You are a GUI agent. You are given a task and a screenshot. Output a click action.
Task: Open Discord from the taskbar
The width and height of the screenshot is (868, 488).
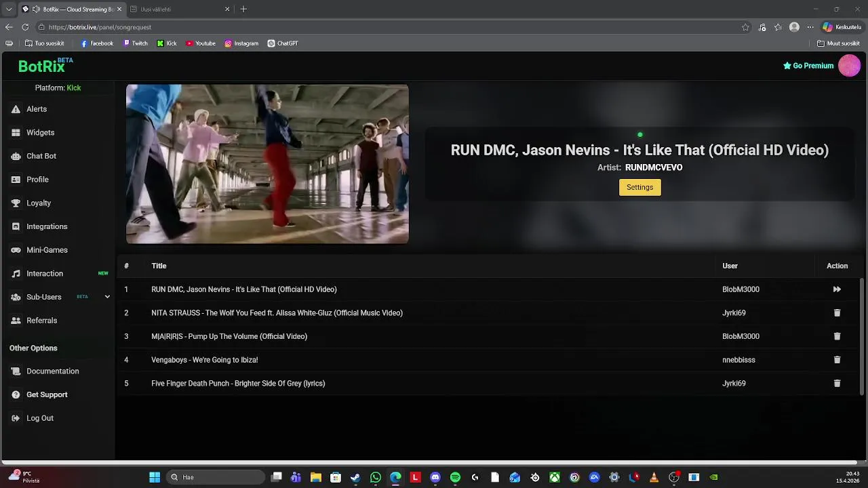[435, 477]
